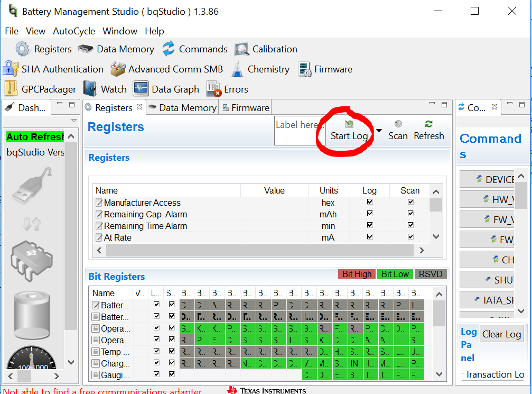This screenshot has width=532, height=394.
Task: Open the Firmware toolbar icon
Action: coord(305,69)
